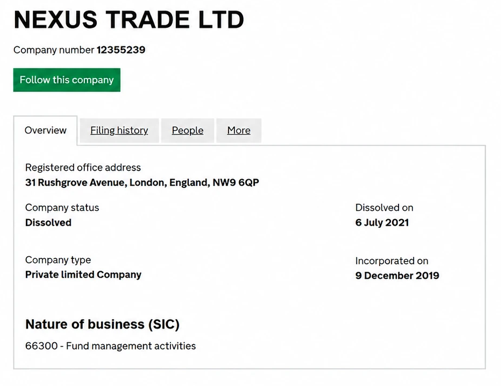This screenshot has height=386, width=501.
Task: Click the Registered office address label
Action: (83, 167)
